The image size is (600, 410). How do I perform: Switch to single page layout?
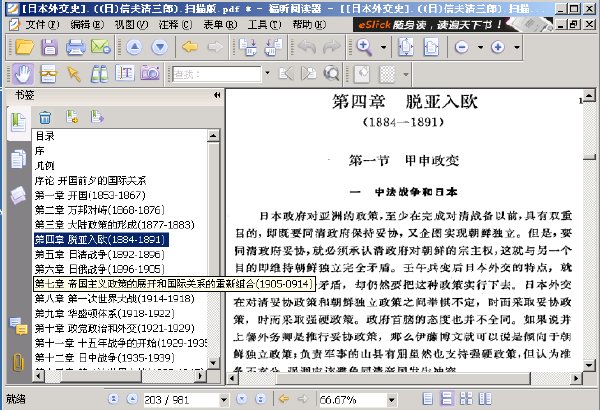coord(427,399)
